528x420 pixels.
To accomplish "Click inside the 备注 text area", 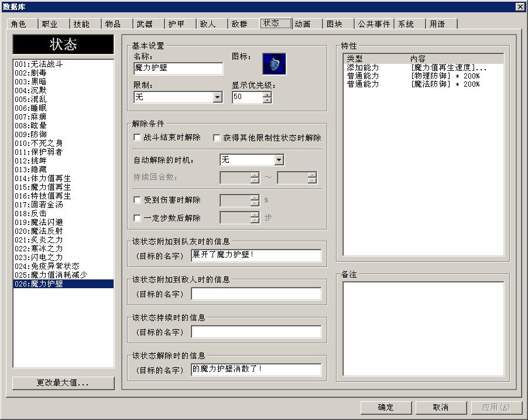I will 423,329.
